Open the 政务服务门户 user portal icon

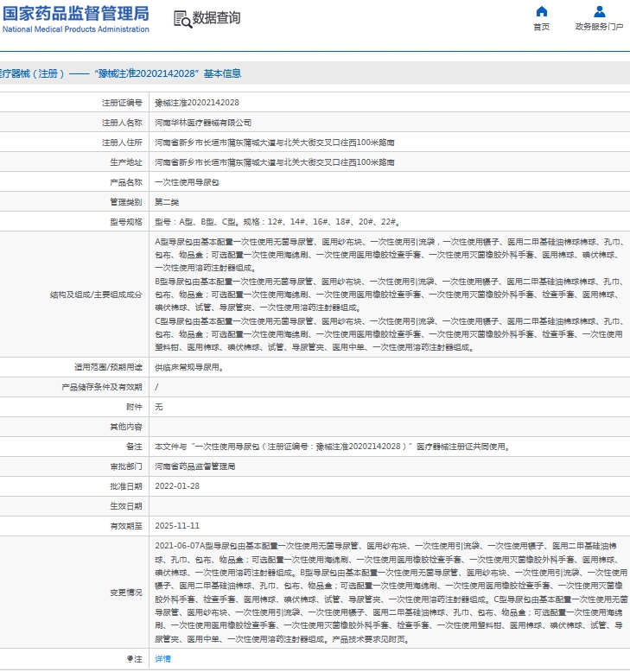[x=599, y=11]
